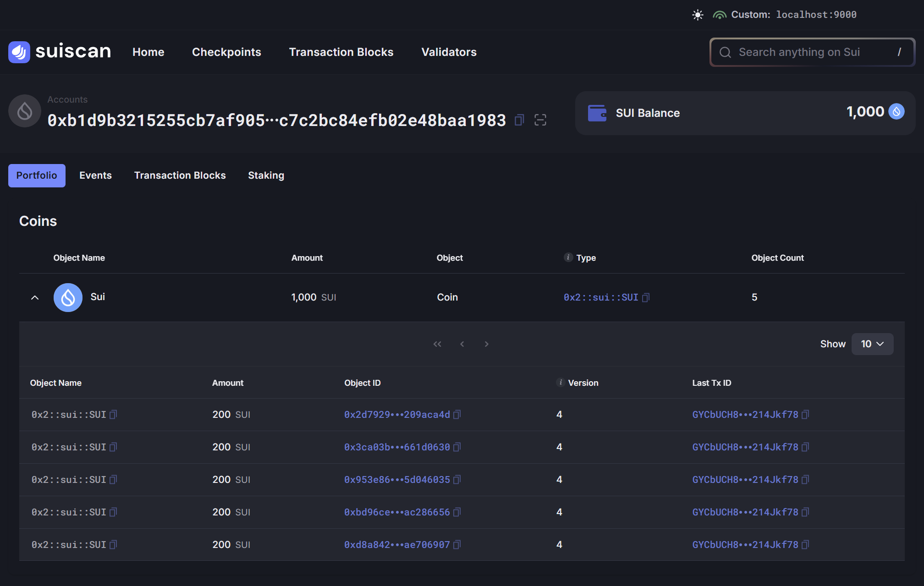The width and height of the screenshot is (924, 586).
Task: Click the suiscan logo
Action: point(59,51)
